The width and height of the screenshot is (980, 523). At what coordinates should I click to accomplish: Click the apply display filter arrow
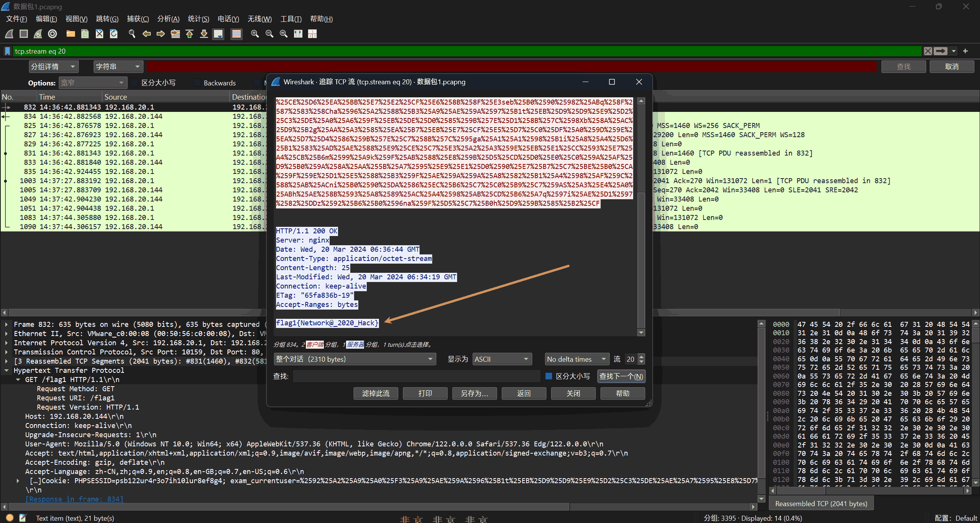[941, 51]
